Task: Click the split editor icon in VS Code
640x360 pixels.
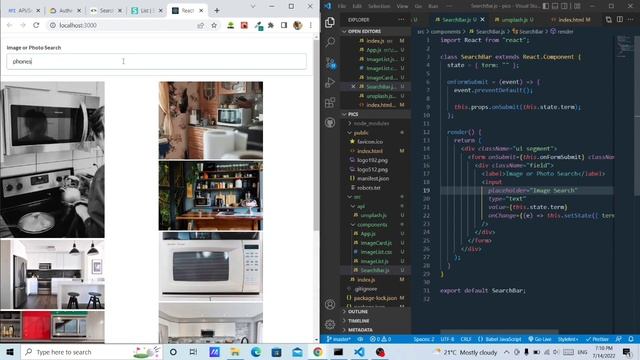Action: [620, 19]
